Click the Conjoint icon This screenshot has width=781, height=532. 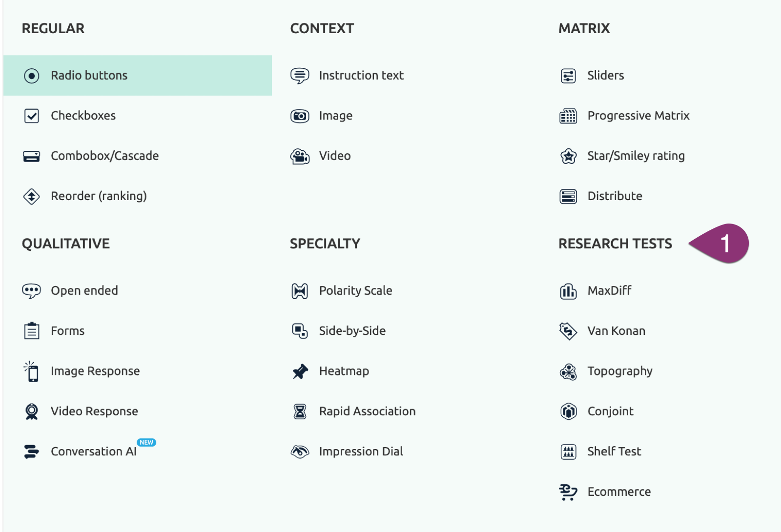point(568,411)
